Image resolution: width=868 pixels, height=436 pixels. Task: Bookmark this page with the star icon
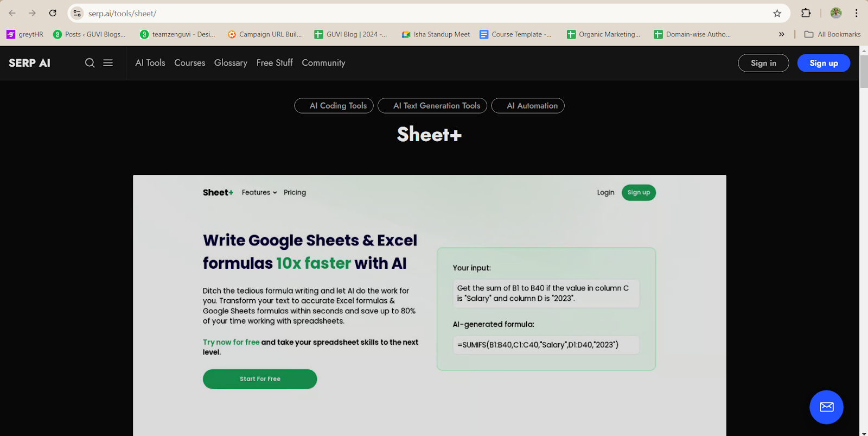777,13
